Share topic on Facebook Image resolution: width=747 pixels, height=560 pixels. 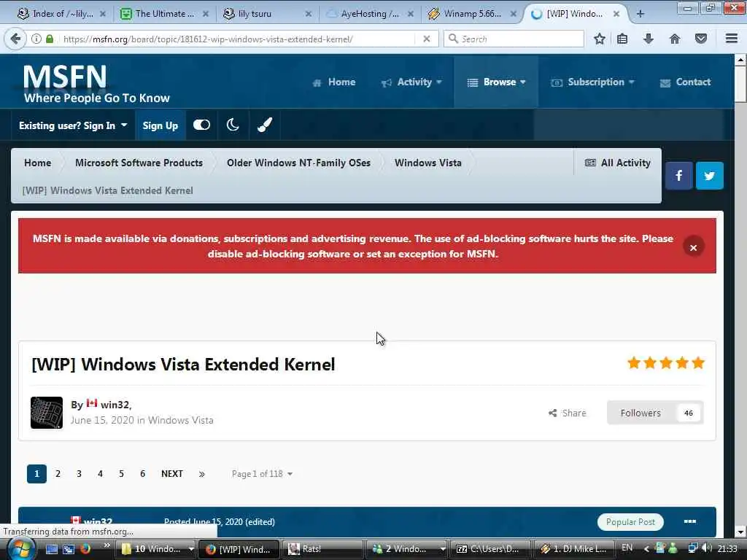(679, 176)
